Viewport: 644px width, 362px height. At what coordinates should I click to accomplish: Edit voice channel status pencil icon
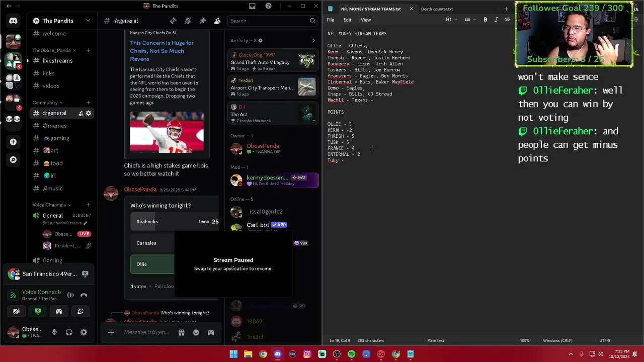[85, 223]
